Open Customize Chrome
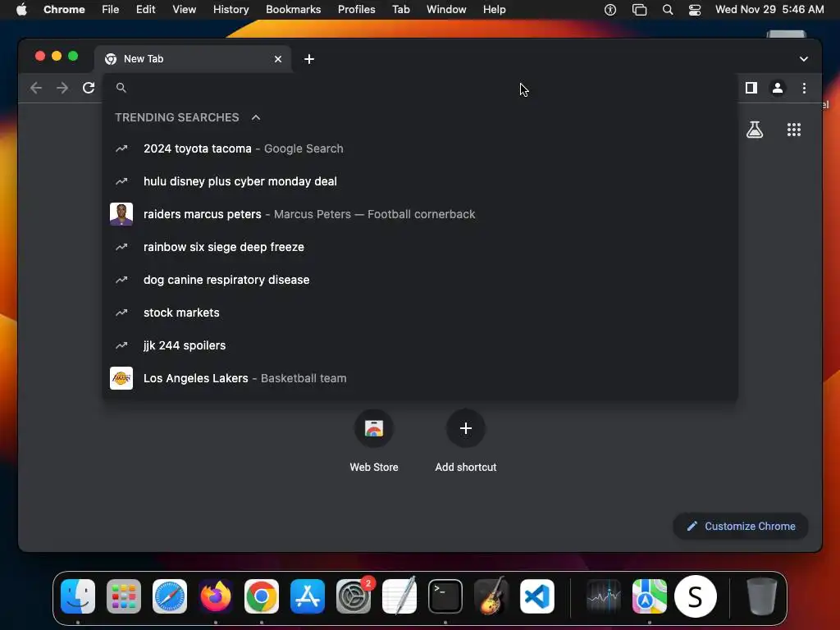The image size is (840, 630). 741,526
